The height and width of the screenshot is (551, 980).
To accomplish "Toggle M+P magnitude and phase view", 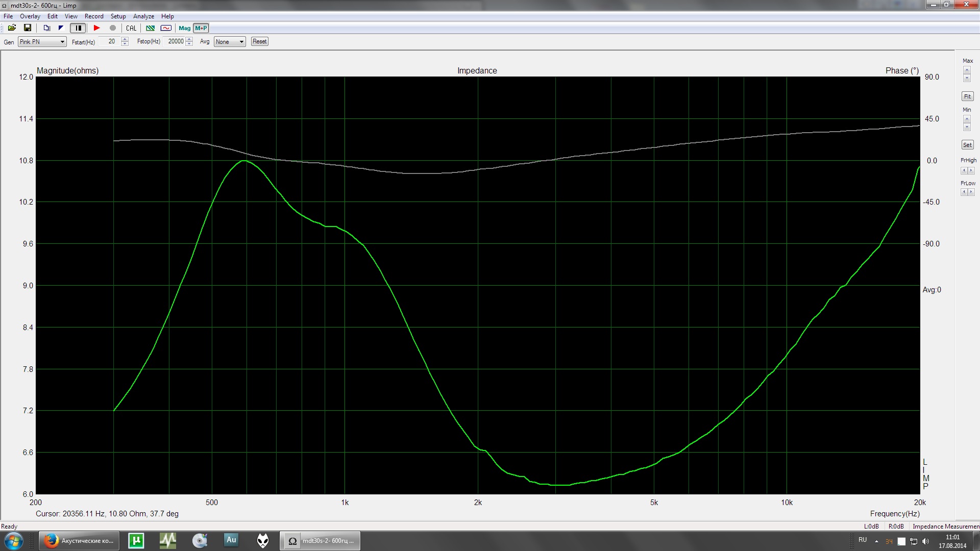I will click(x=201, y=28).
